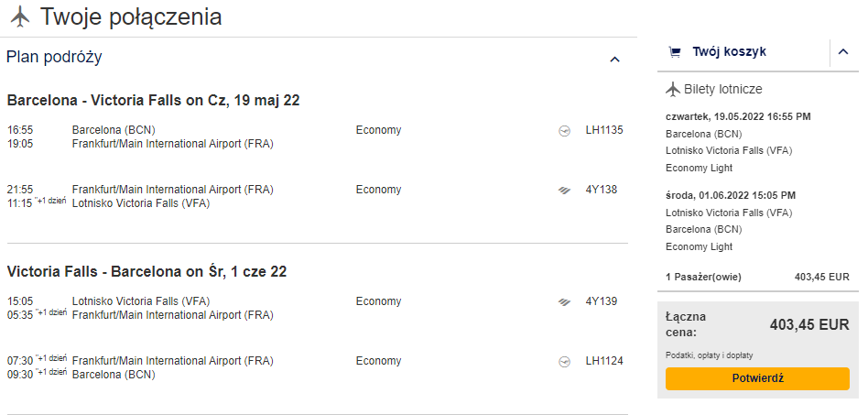Click the total price 403,45 EUR

(x=809, y=324)
